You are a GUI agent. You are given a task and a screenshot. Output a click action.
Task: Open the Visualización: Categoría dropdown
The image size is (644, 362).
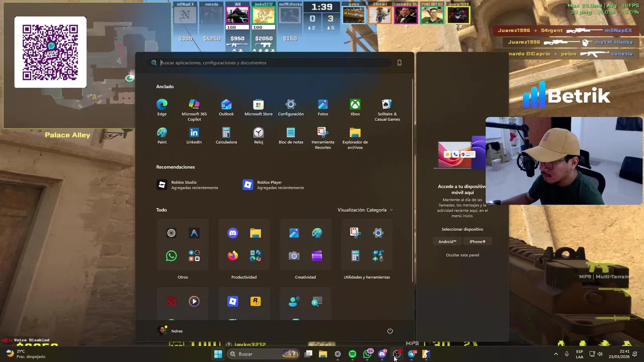pyautogui.click(x=365, y=210)
